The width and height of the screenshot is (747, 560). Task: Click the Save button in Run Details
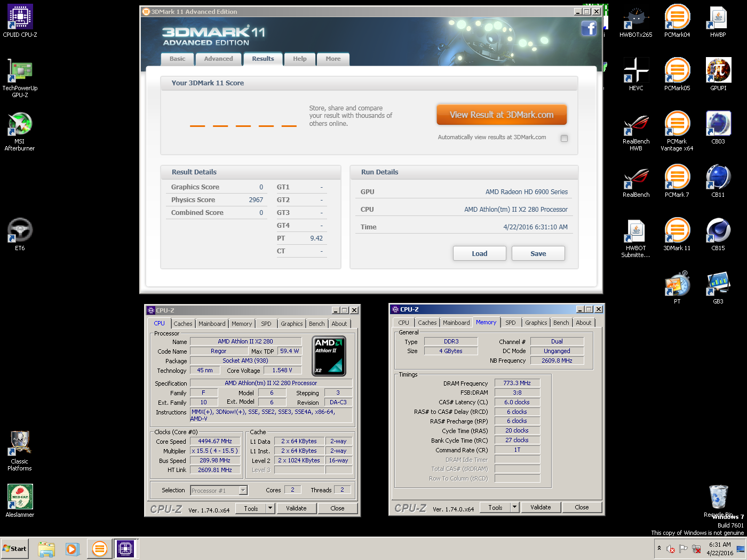pos(538,253)
